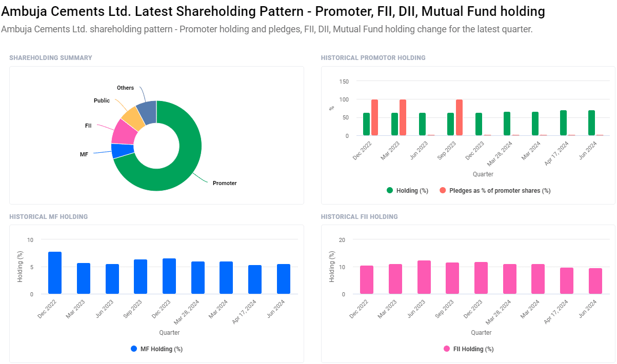Click the green Jun 2023 promoter holding bar
This screenshot has height=364, width=617.
[x=423, y=124]
